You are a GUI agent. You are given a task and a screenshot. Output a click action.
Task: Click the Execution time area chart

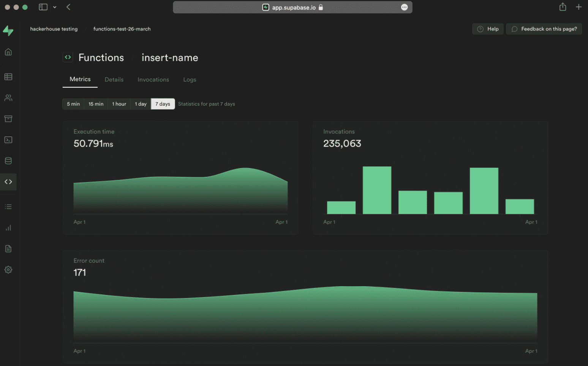click(180, 191)
